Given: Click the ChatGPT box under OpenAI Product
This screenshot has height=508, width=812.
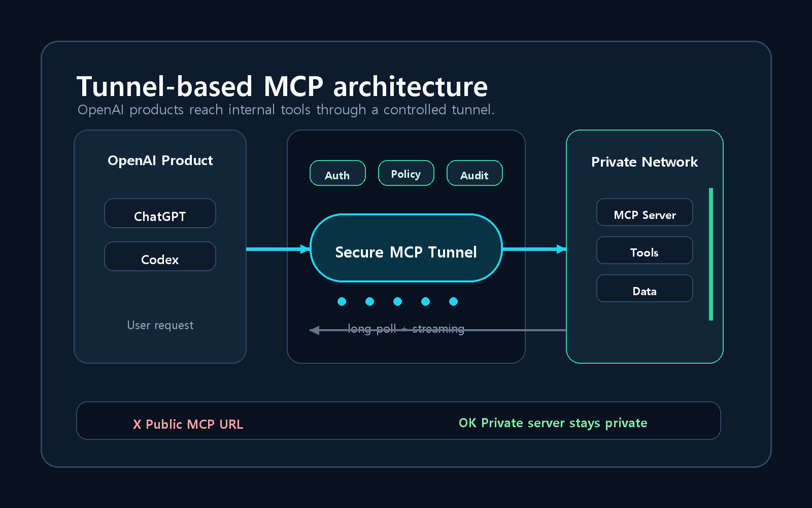Looking at the screenshot, I should (160, 213).
